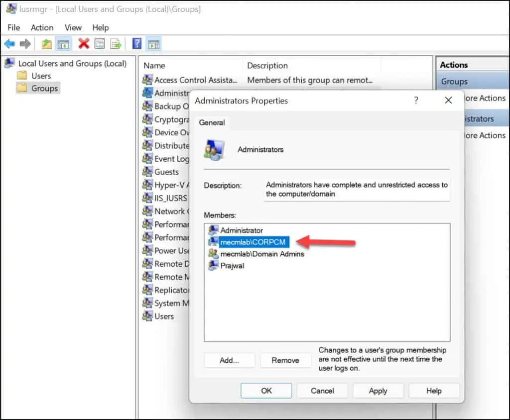This screenshot has height=420, width=510.
Task: Click the Description text field
Action: (357, 189)
